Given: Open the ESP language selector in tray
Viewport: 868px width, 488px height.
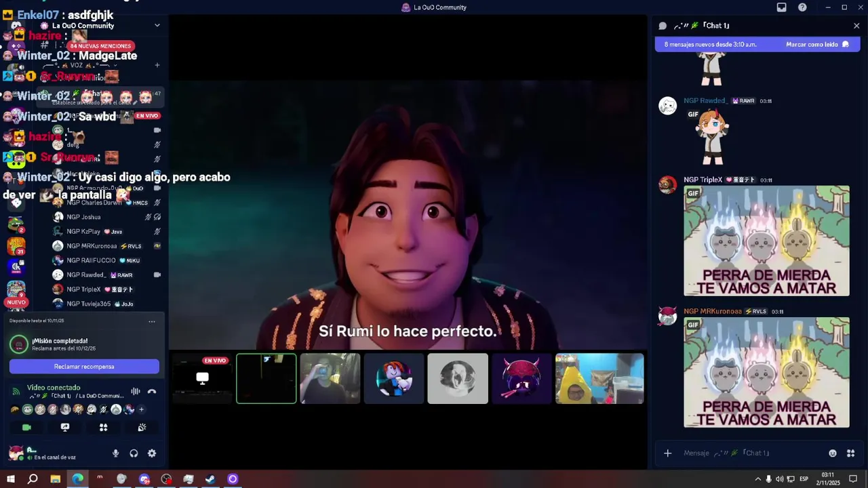Looking at the screenshot, I should click(804, 479).
